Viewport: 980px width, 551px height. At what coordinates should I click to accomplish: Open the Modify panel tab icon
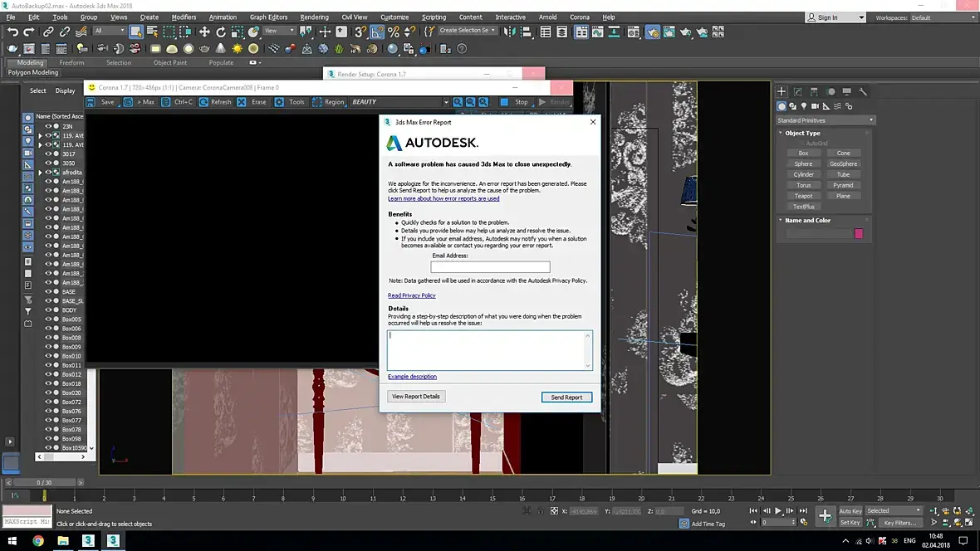(797, 91)
